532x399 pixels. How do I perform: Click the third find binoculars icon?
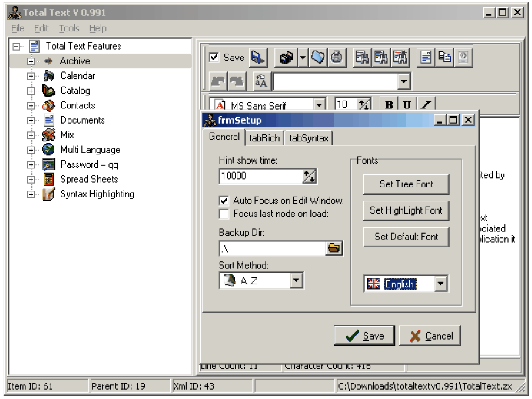coord(400,57)
